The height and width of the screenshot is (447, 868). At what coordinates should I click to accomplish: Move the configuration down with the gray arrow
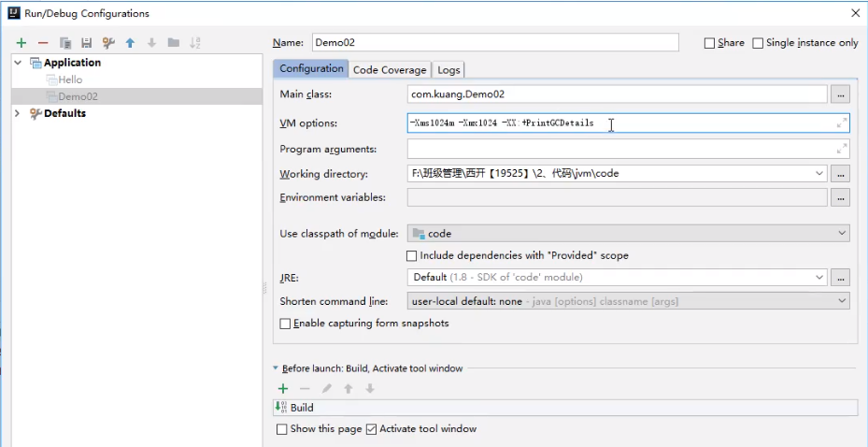point(151,43)
